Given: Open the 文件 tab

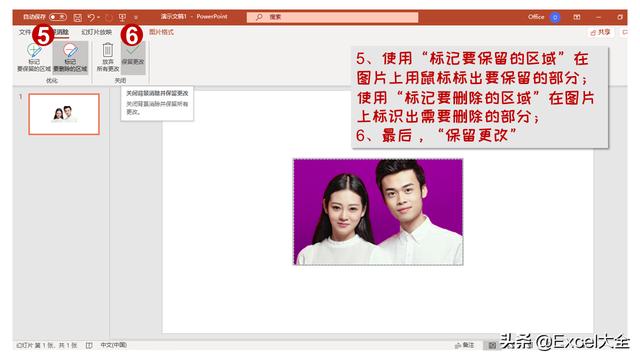Looking at the screenshot, I should pyautogui.click(x=25, y=32).
